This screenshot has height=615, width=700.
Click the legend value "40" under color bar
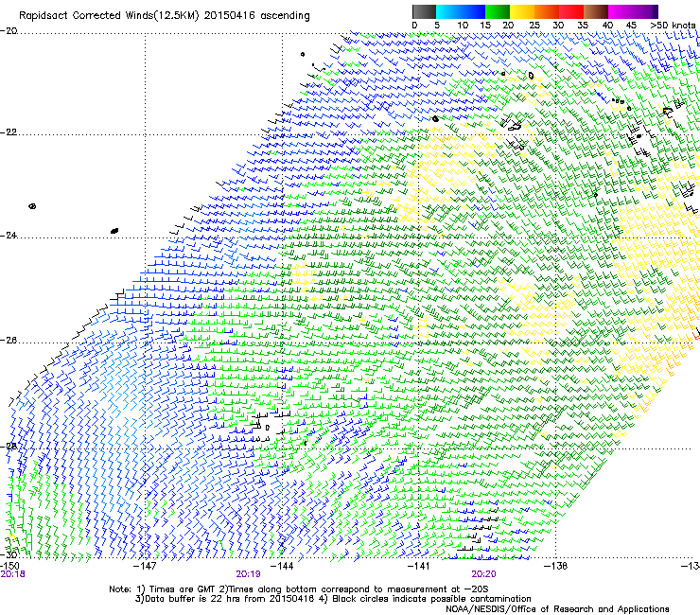(607, 26)
